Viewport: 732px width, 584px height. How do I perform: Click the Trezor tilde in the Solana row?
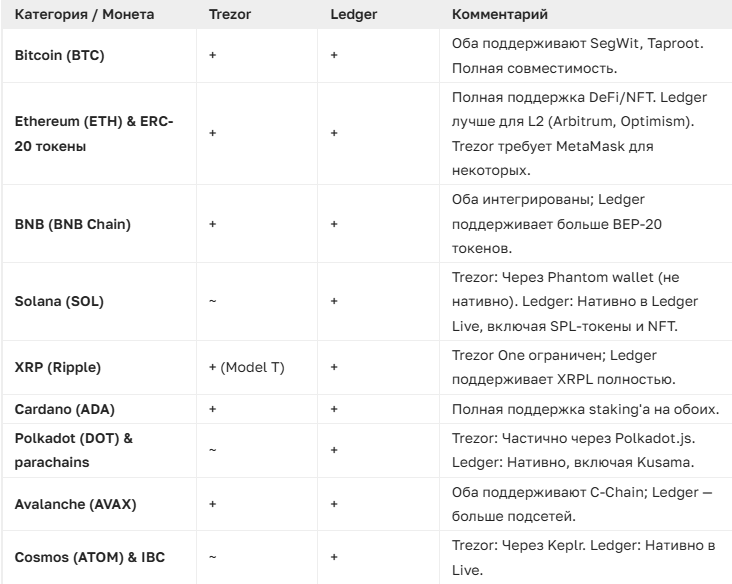point(213,299)
